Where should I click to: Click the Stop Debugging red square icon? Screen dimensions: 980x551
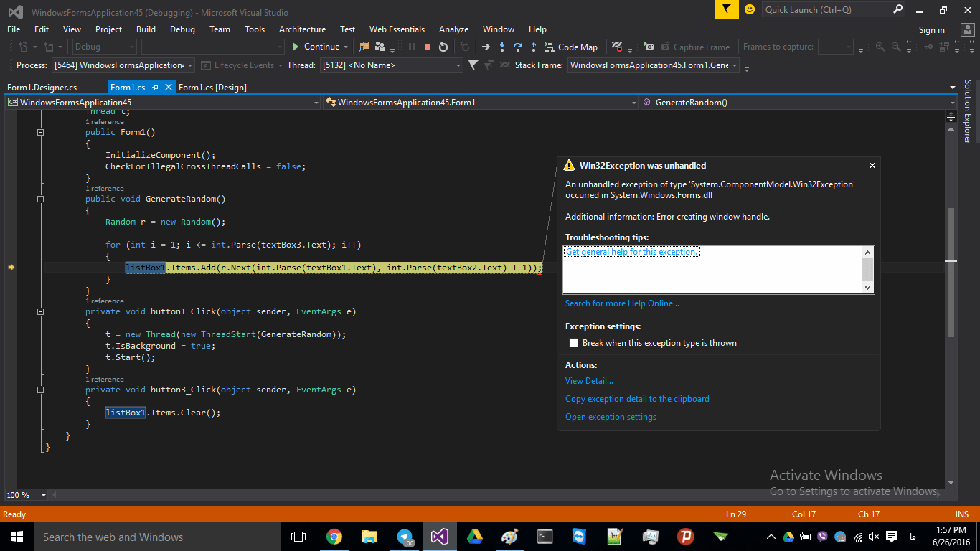pos(426,47)
